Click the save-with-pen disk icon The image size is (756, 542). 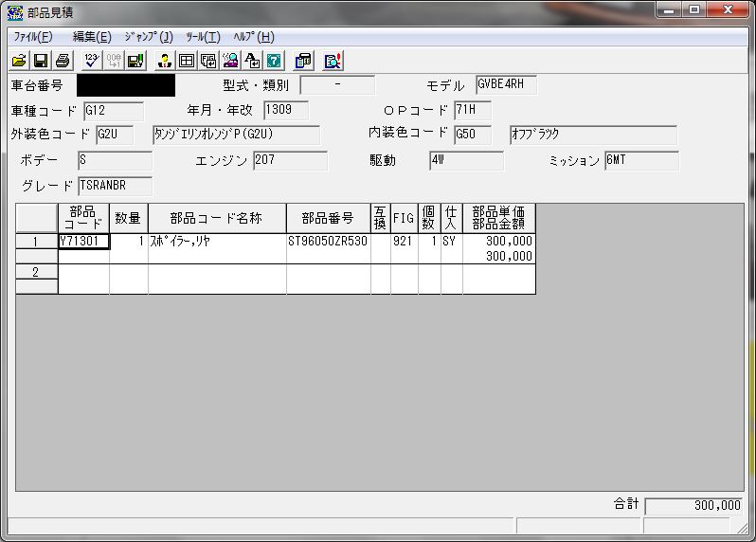[x=135, y=61]
